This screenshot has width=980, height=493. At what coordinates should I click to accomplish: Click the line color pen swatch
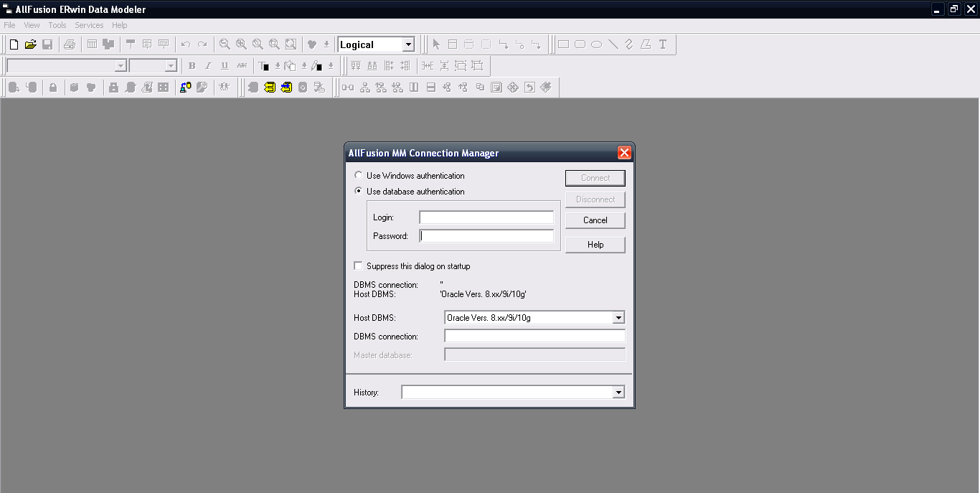pyautogui.click(x=317, y=66)
